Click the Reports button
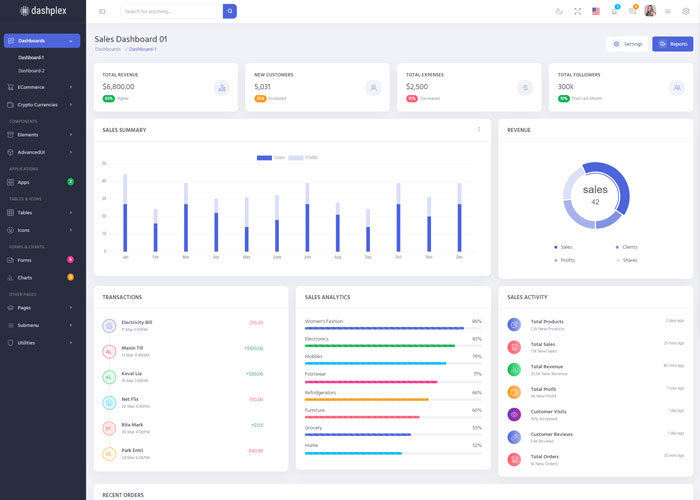 tap(672, 44)
